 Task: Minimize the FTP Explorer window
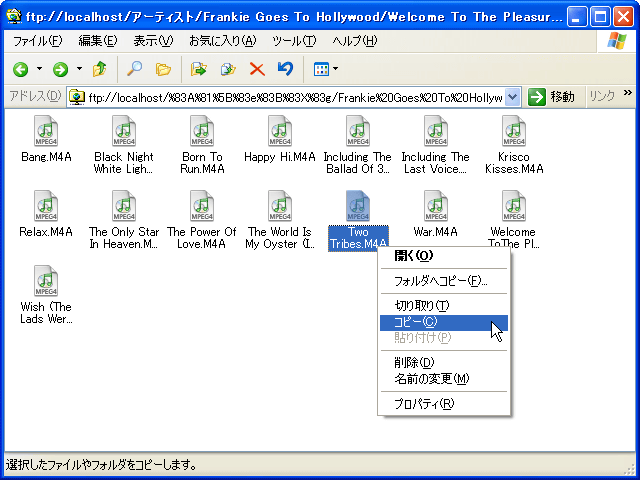[x=577, y=17]
